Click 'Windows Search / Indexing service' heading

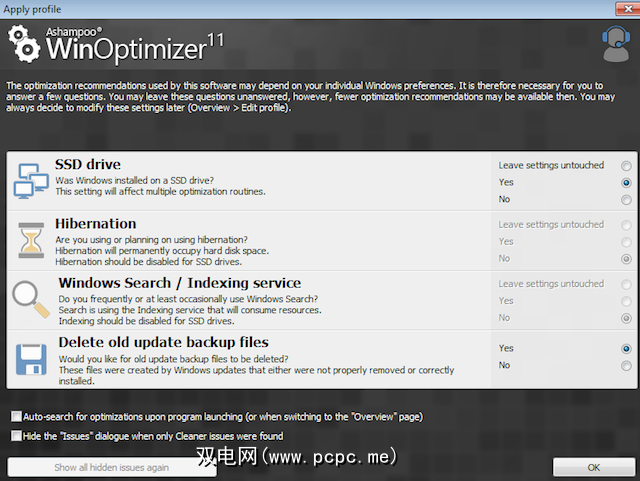pos(180,283)
